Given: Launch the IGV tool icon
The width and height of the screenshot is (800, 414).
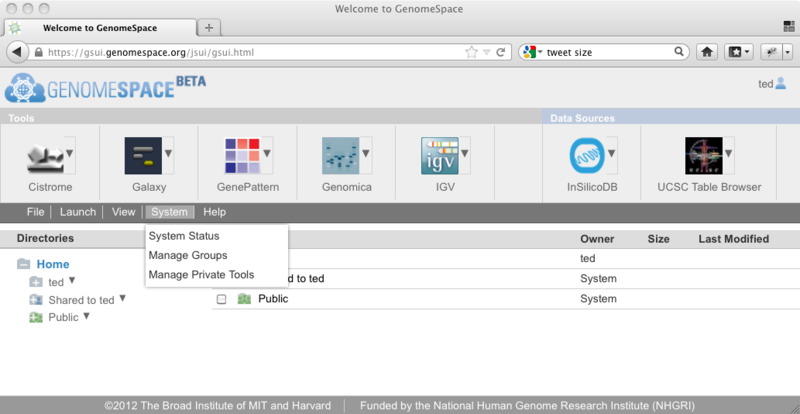Looking at the screenshot, I should (x=439, y=156).
